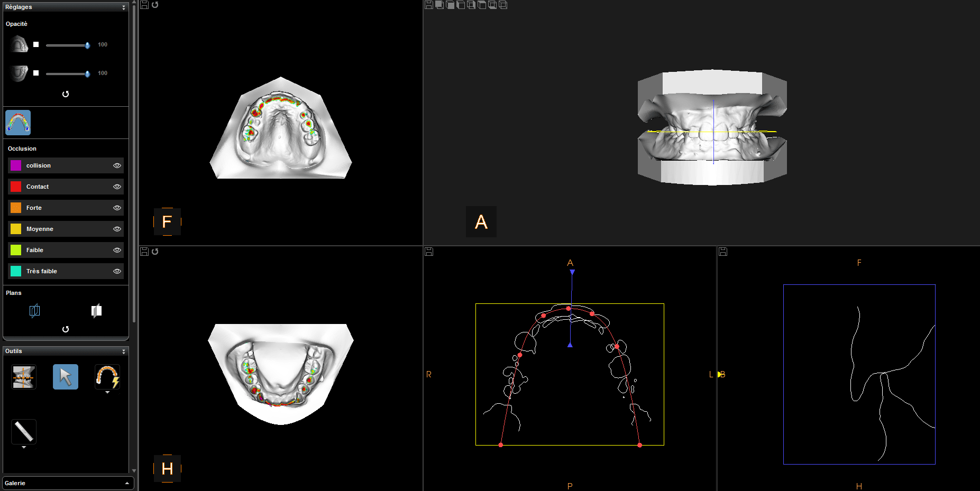Image resolution: width=980 pixels, height=491 pixels.
Task: Save the 3D model view
Action: point(429,5)
